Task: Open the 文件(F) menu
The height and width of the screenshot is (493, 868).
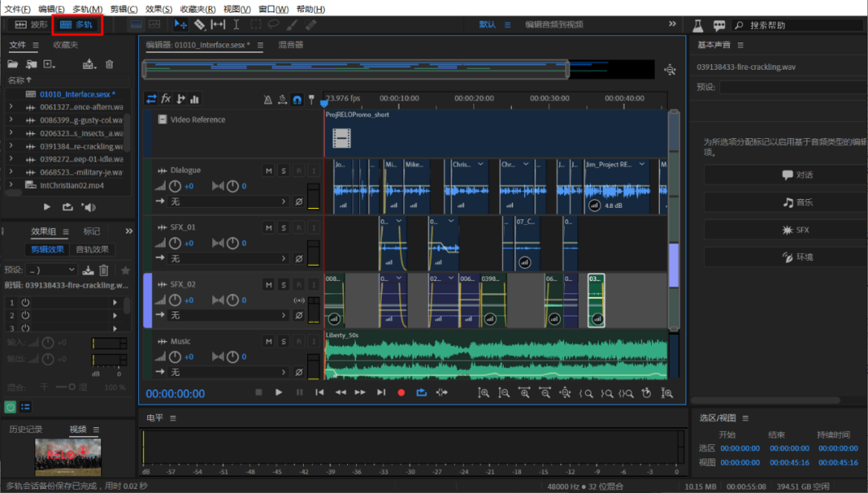Action: pyautogui.click(x=18, y=9)
